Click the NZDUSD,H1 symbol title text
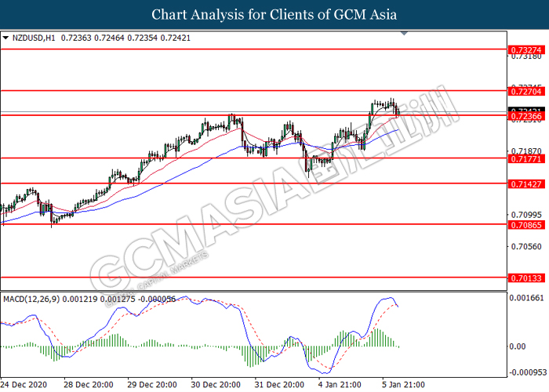 [34, 38]
